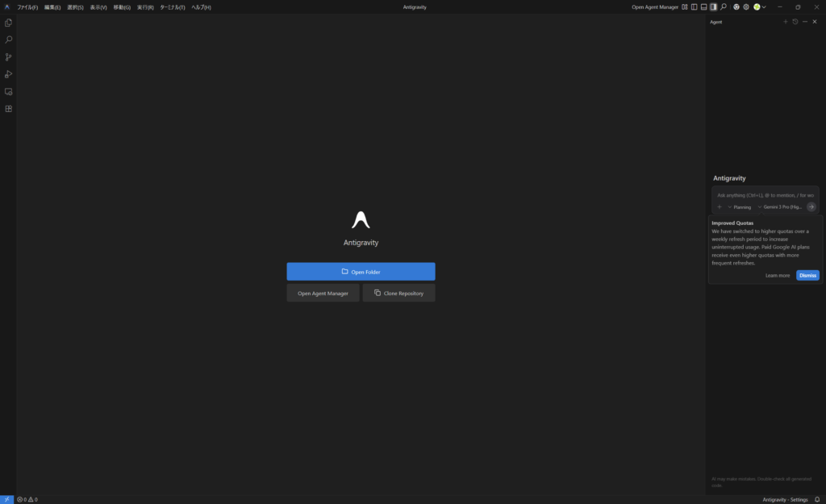
Task: Open the ファイル(F) menu
Action: click(27, 7)
